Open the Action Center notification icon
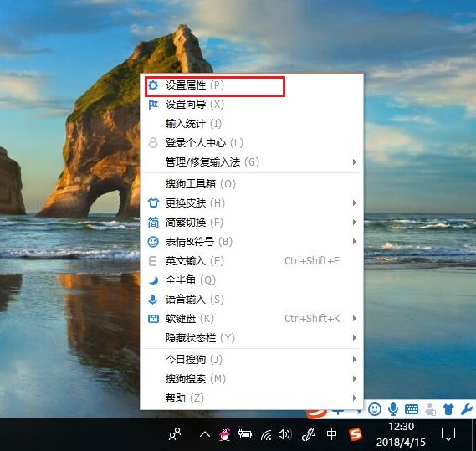476x451 pixels. tap(448, 434)
